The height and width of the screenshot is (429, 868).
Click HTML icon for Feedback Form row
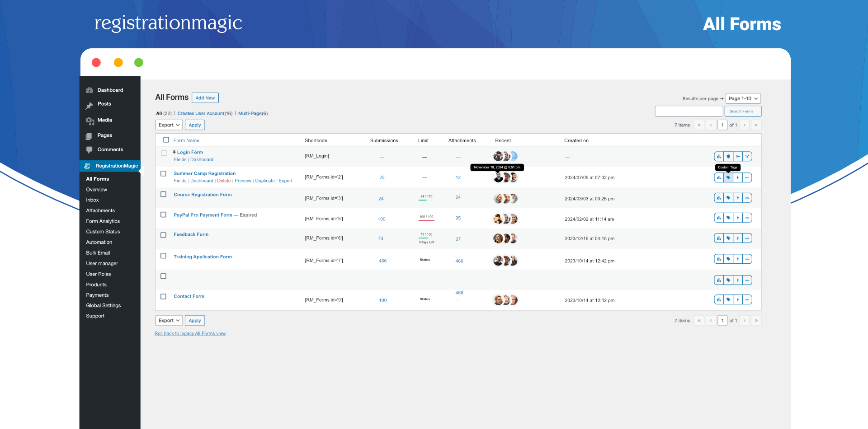[x=747, y=238]
